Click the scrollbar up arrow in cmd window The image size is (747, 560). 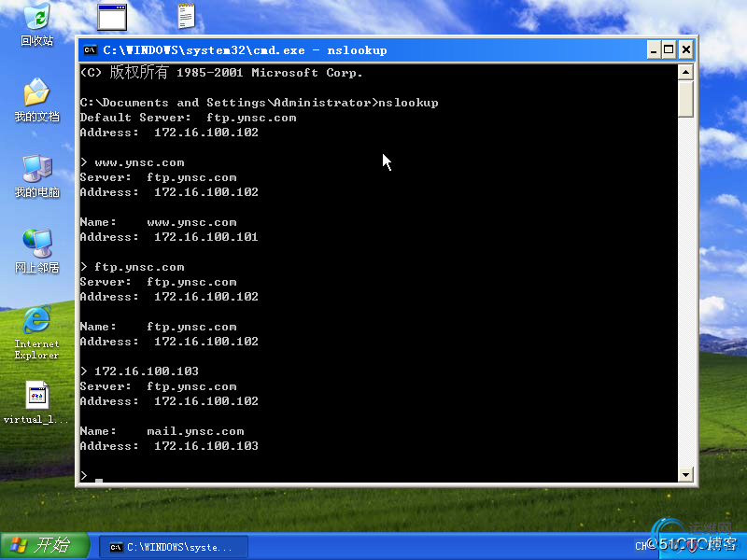[685, 73]
